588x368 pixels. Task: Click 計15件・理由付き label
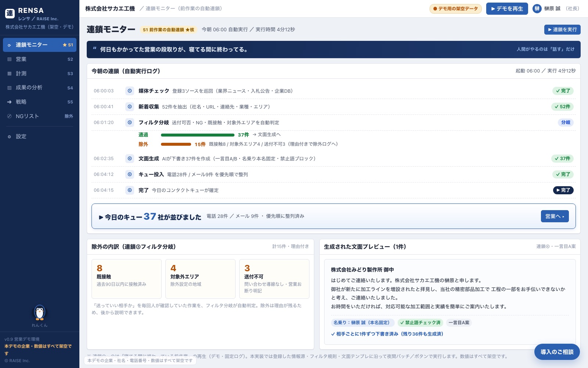pyautogui.click(x=291, y=247)
